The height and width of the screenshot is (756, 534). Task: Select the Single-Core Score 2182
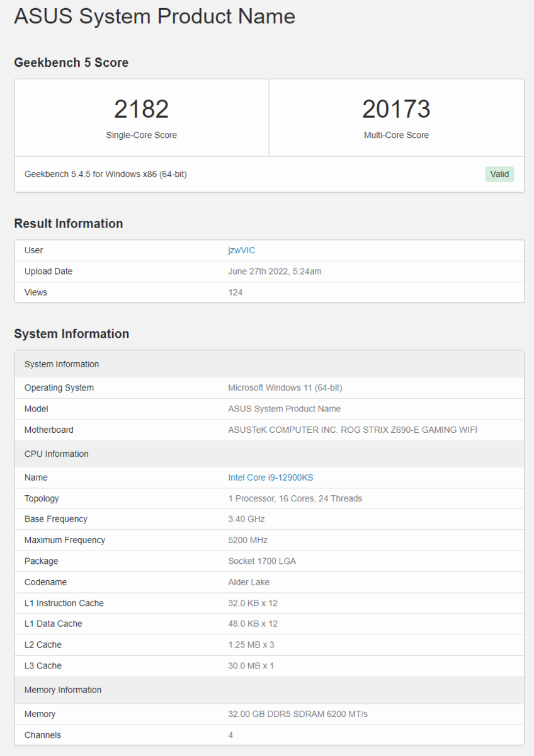click(x=141, y=108)
